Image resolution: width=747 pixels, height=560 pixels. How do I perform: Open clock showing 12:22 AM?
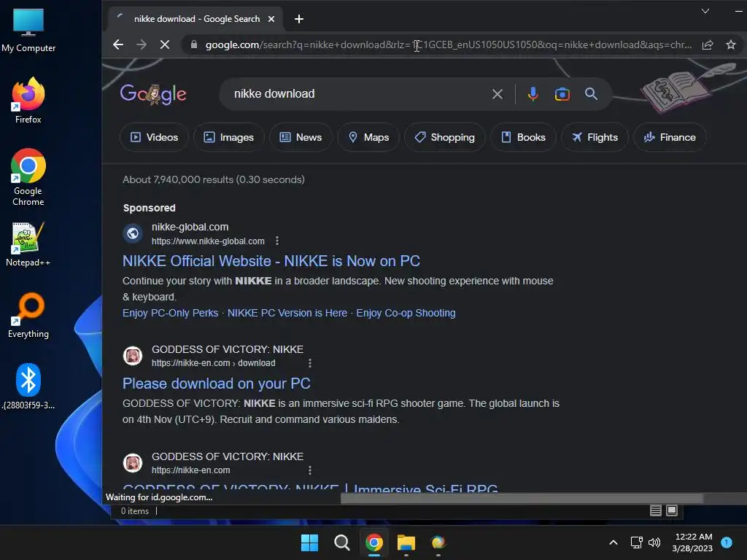(693, 542)
